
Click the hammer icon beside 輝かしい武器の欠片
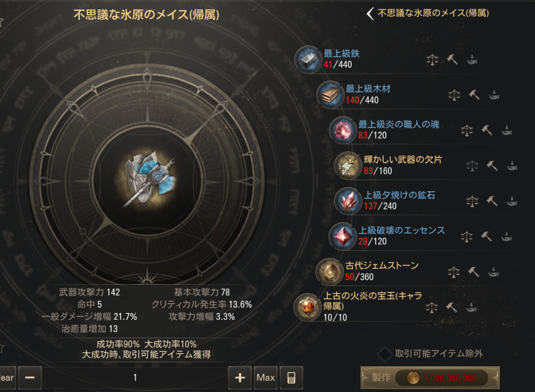492,166
